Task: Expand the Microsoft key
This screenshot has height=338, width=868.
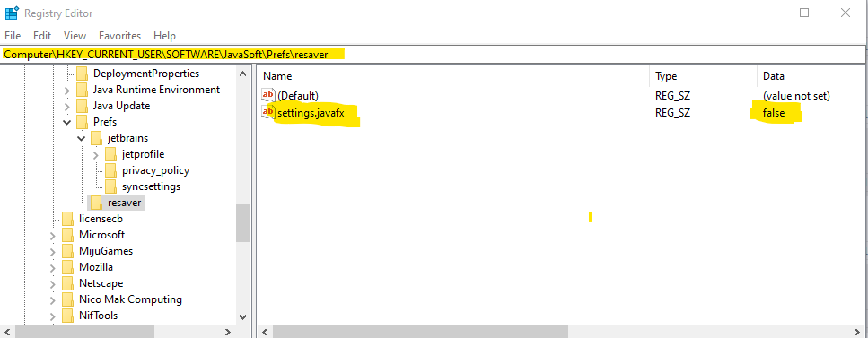Action: 53,236
